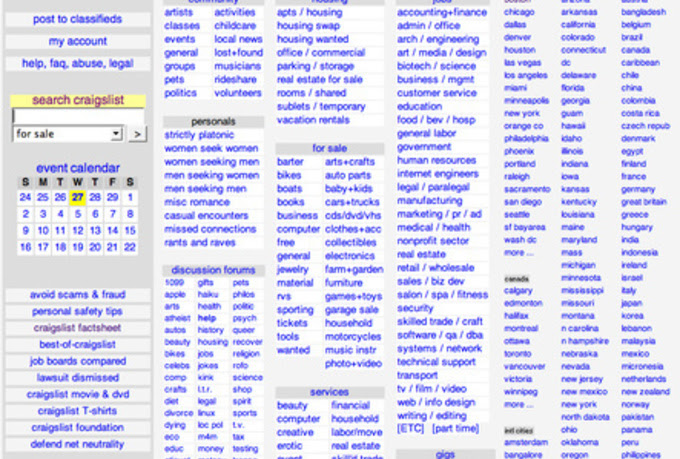The image size is (680, 459).
Task: Open craigslist factsheet link
Action: point(78,328)
